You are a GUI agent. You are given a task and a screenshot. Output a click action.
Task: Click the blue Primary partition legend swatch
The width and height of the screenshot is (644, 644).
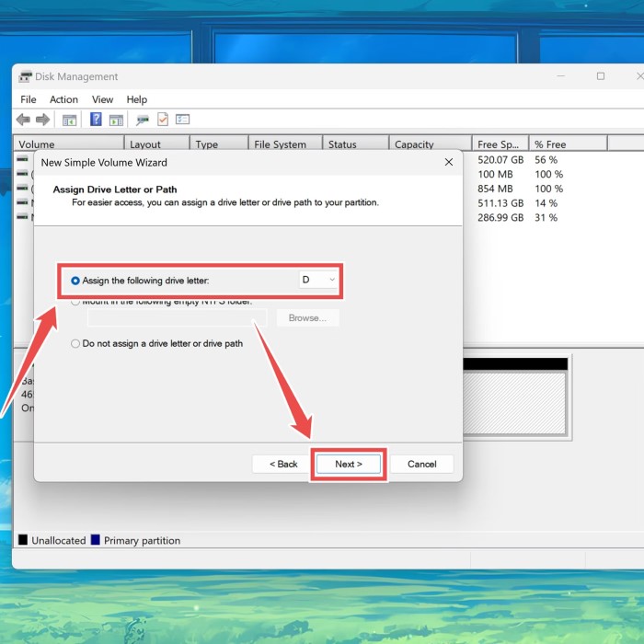coord(96,540)
